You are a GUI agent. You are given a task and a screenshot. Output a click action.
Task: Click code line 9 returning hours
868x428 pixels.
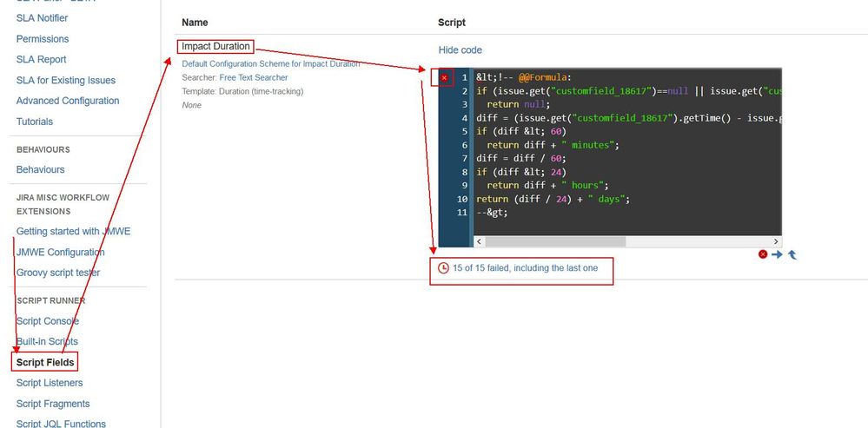[x=547, y=185]
